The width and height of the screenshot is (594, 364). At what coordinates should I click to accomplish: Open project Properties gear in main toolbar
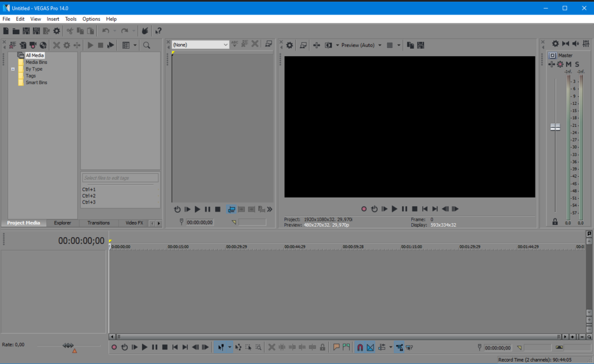click(56, 31)
